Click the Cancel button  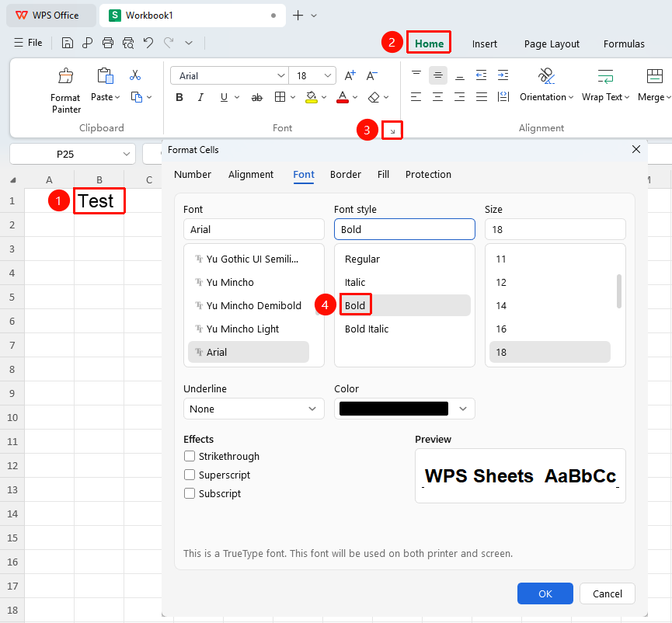[x=608, y=593]
